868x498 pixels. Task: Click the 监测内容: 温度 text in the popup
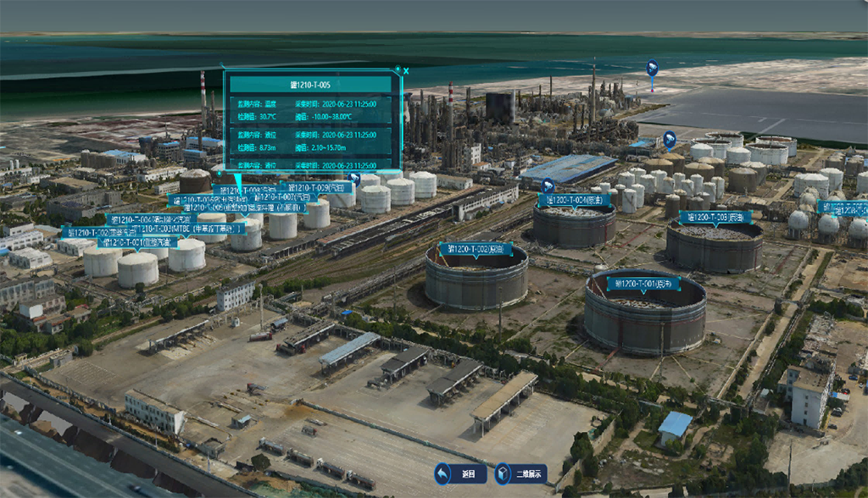coord(257,104)
